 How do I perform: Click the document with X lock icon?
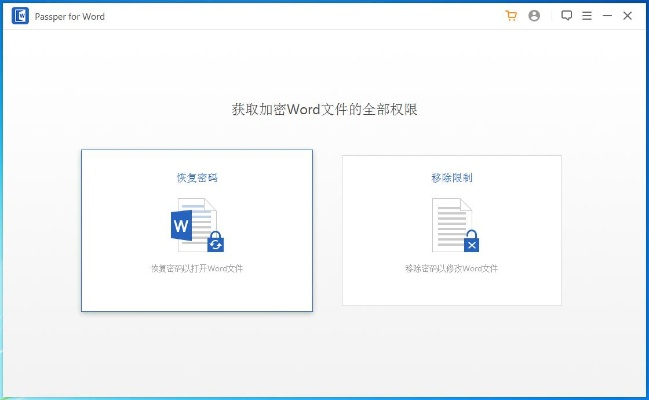point(455,225)
